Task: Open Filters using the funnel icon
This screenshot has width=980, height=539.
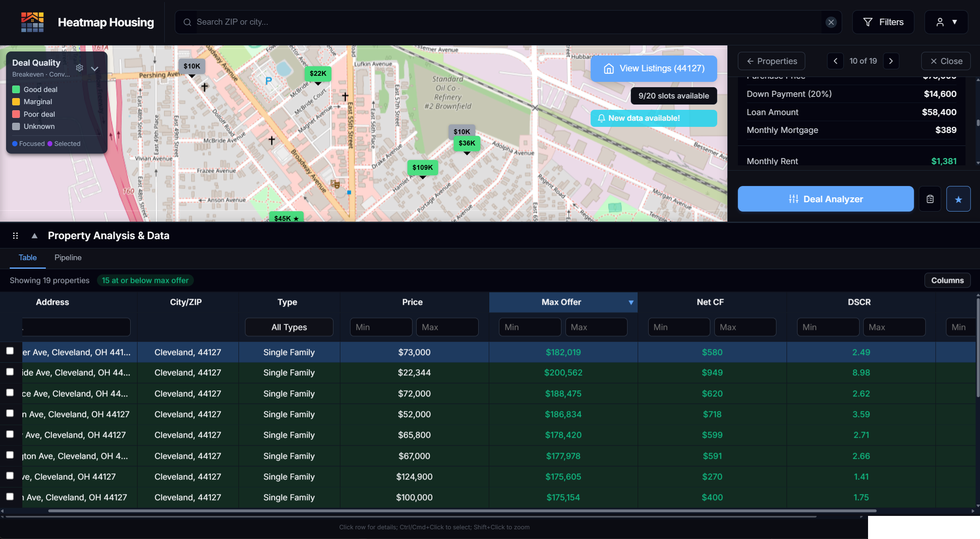Action: (868, 22)
